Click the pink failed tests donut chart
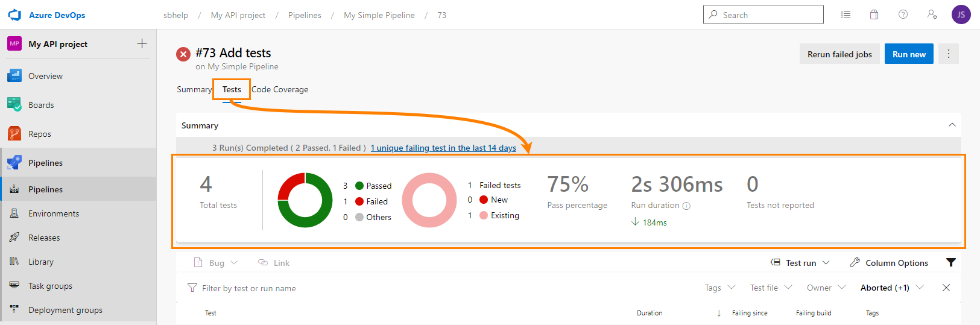Viewport: 980px width, 325px height. click(x=429, y=200)
